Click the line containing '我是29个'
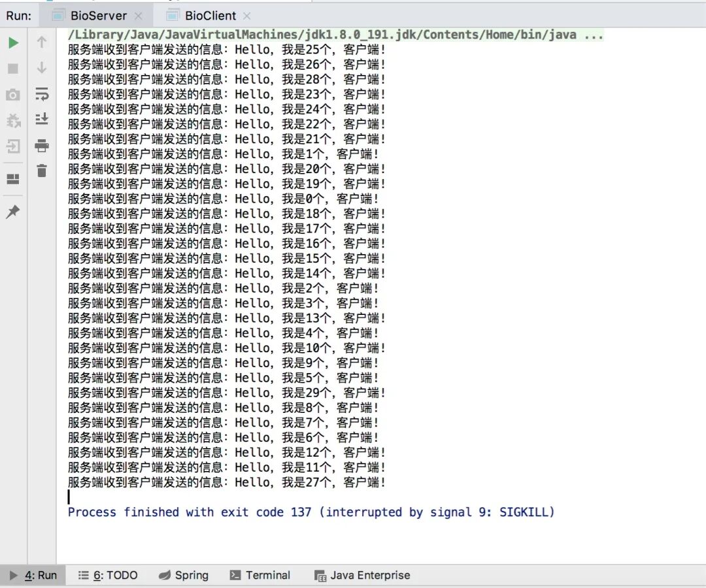Image resolution: width=706 pixels, height=588 pixels. (227, 393)
